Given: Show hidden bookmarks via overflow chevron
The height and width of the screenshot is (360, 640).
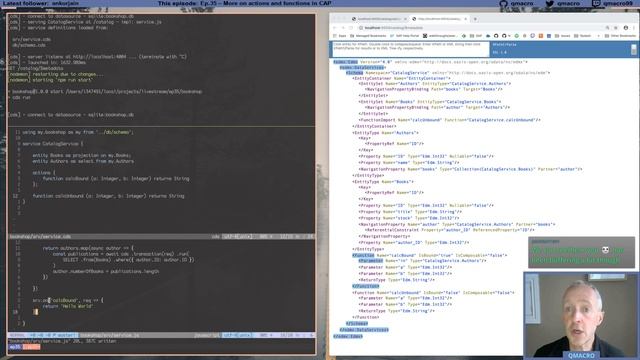Looking at the screenshot, I should (x=598, y=36).
